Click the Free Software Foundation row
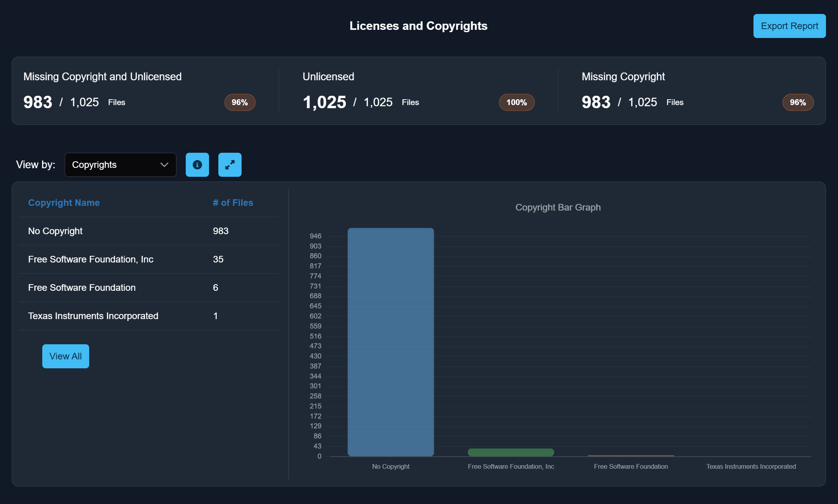This screenshot has height=504, width=838. [x=149, y=288]
